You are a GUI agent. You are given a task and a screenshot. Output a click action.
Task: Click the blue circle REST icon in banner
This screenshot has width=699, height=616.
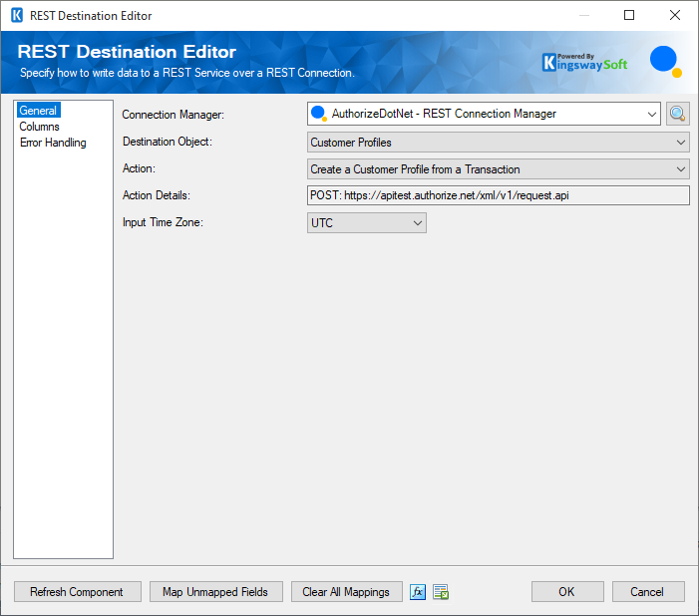(665, 61)
